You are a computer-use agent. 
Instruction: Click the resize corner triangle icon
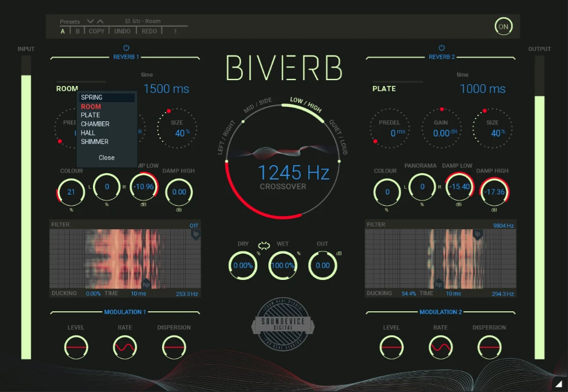pyautogui.click(x=558, y=384)
